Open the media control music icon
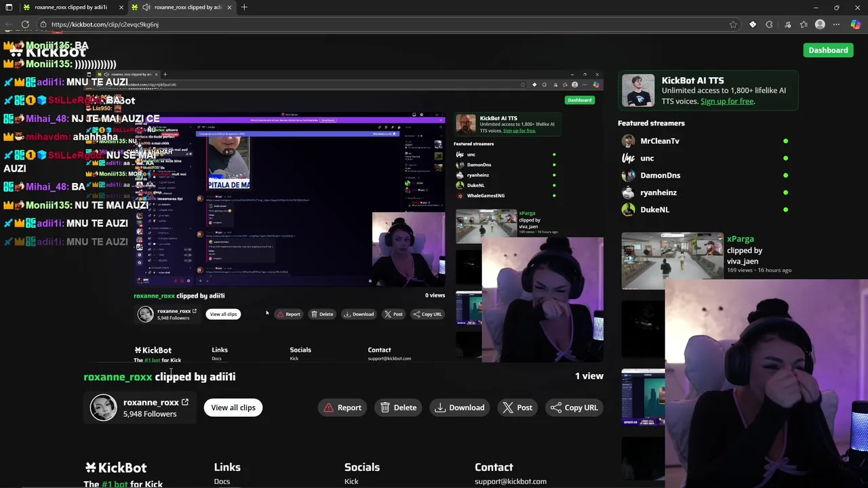 [787, 24]
